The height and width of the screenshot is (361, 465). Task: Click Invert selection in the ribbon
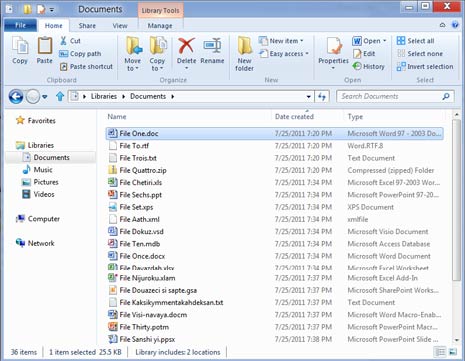(x=425, y=67)
